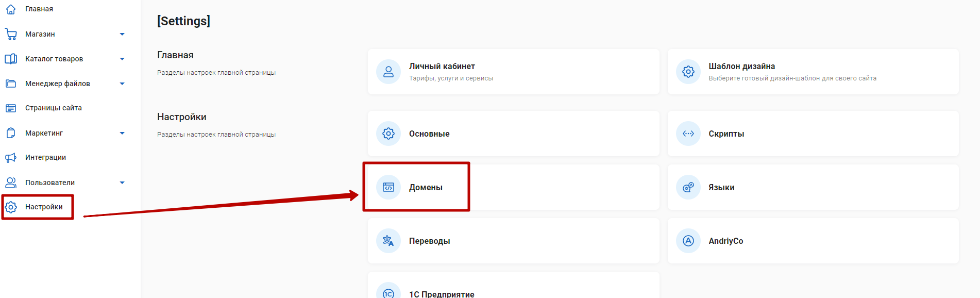
Task: Click the [Settings] page heading
Action: [x=183, y=21]
